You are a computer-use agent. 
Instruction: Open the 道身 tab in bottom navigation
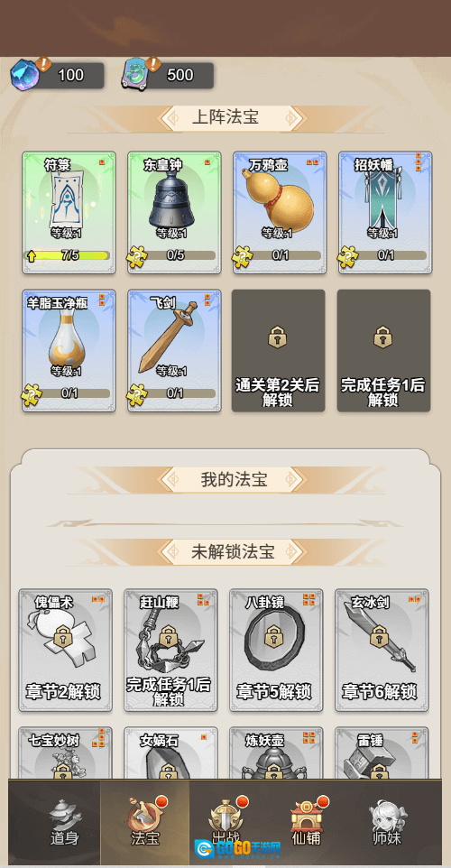pos(65,821)
